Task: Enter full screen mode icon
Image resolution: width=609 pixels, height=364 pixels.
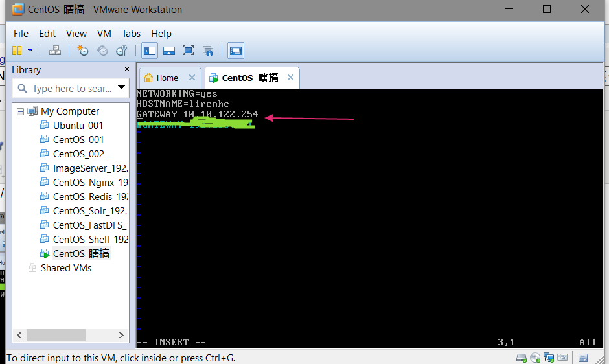Action: 189,51
